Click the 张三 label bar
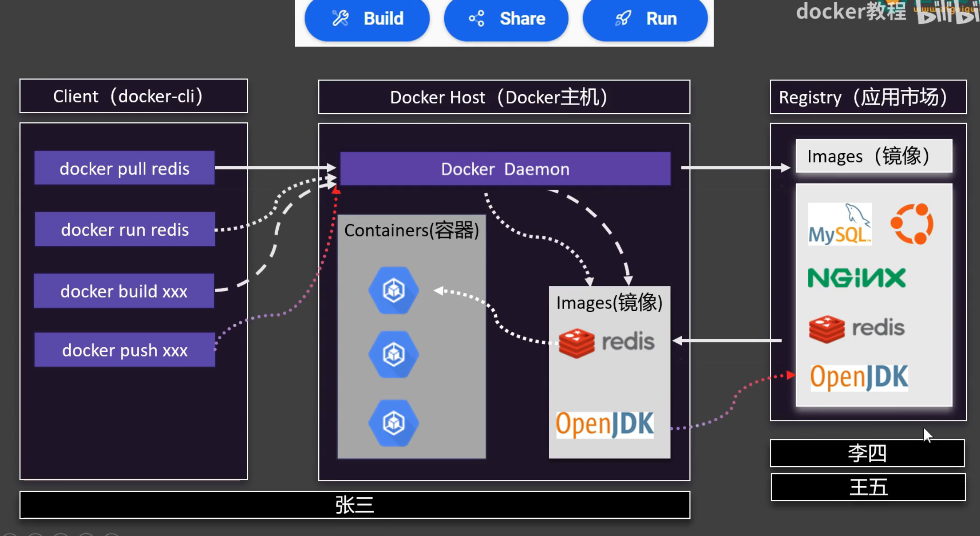The height and width of the screenshot is (536, 980). [x=355, y=505]
